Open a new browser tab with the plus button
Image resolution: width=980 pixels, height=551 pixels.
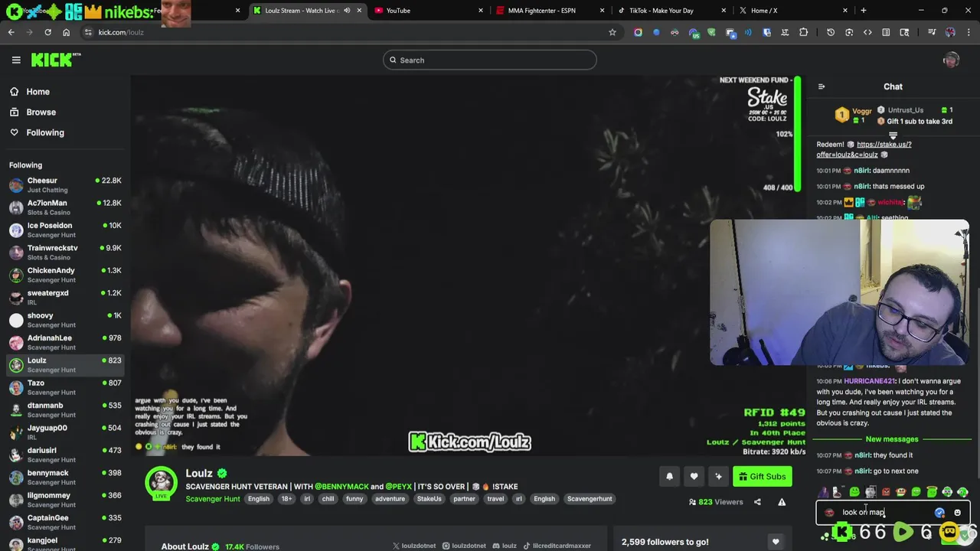tap(864, 11)
